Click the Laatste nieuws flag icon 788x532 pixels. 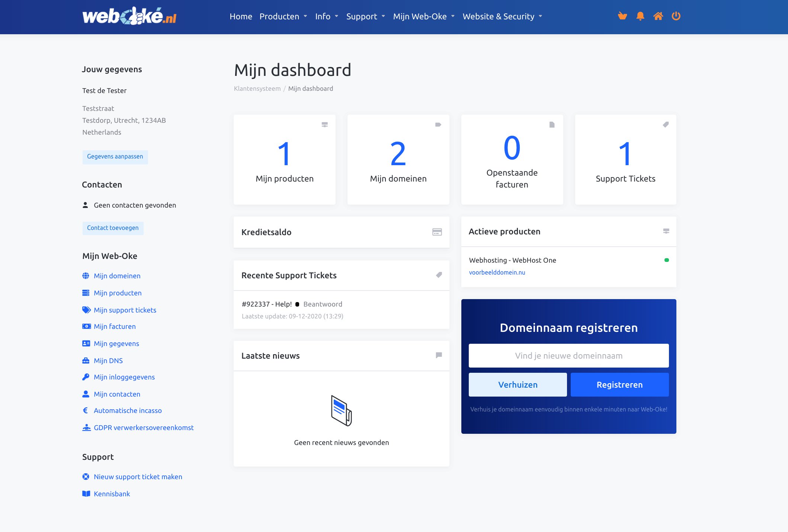click(439, 355)
